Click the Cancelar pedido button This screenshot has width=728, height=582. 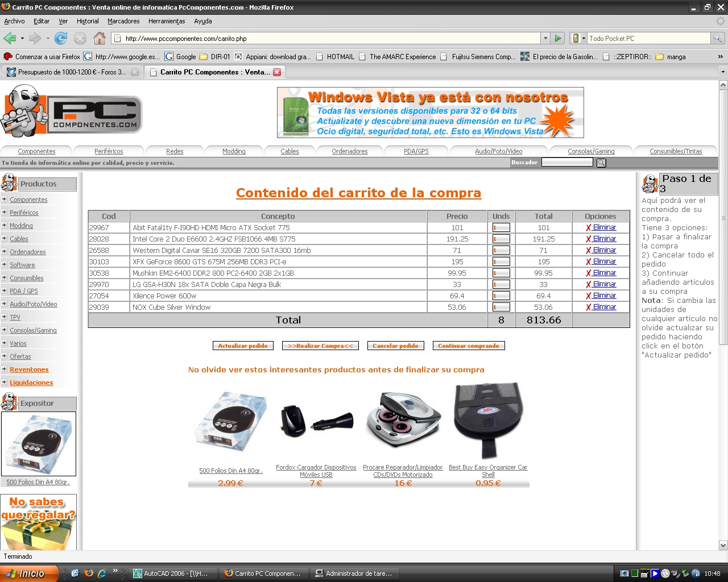395,346
